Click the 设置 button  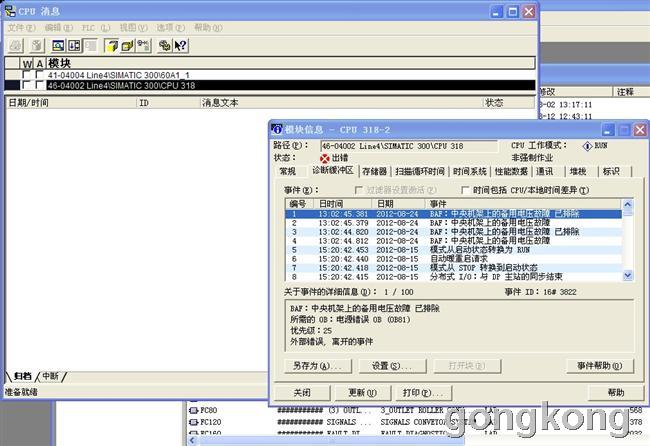tap(392, 366)
